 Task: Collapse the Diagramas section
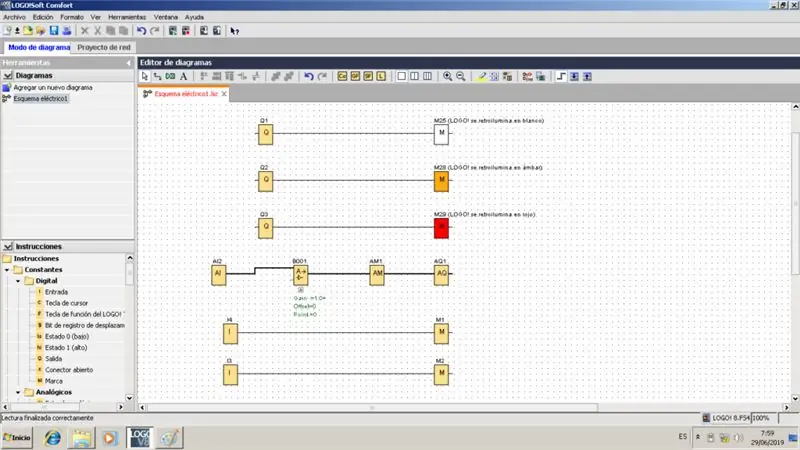[x=8, y=76]
